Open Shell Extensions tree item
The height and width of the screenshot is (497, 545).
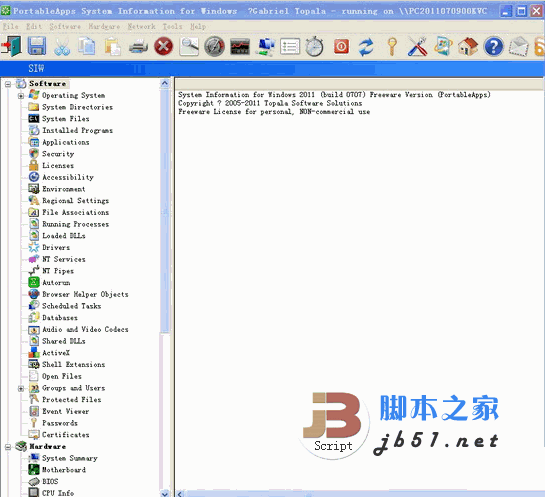point(73,365)
